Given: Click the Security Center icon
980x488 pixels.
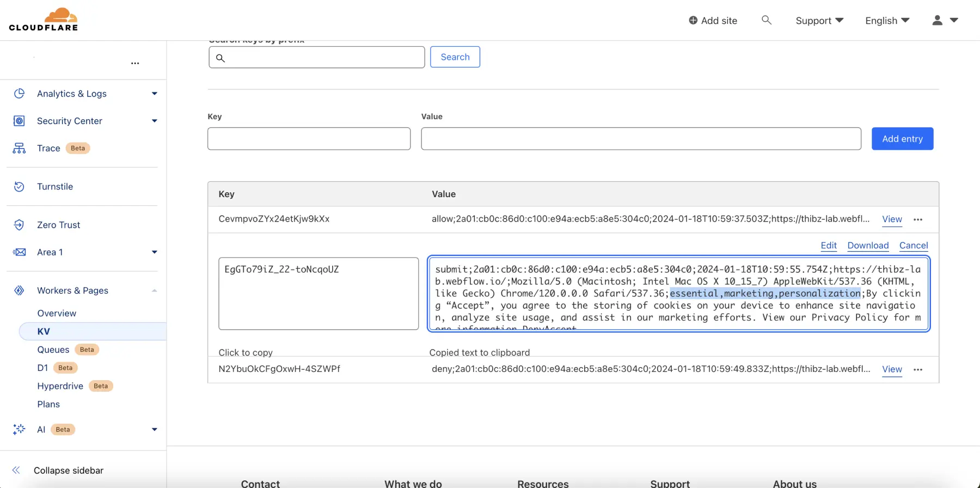Looking at the screenshot, I should (x=19, y=121).
